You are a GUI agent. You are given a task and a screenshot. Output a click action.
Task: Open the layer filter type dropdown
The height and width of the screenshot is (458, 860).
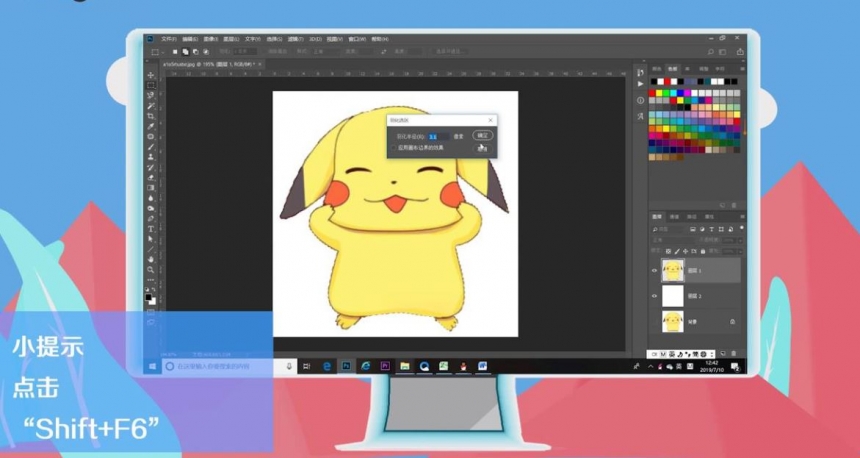point(669,229)
